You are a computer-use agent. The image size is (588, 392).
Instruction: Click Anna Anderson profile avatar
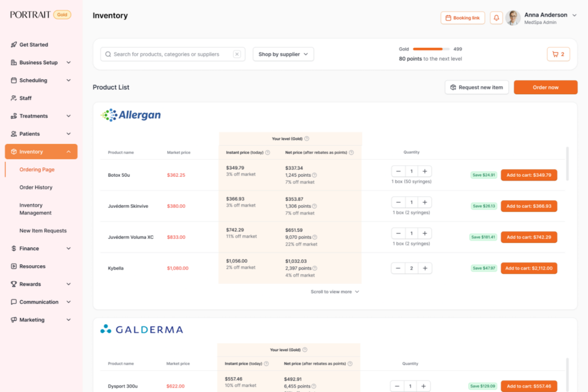tap(513, 18)
